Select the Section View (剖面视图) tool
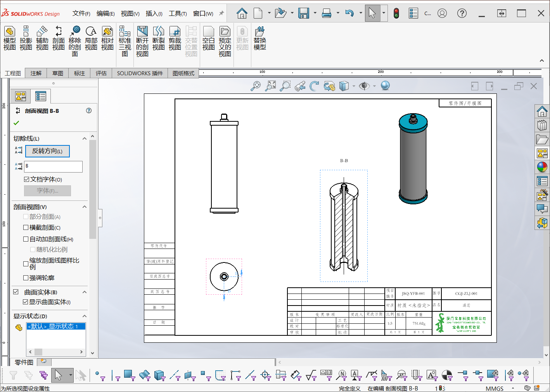 coord(58,38)
